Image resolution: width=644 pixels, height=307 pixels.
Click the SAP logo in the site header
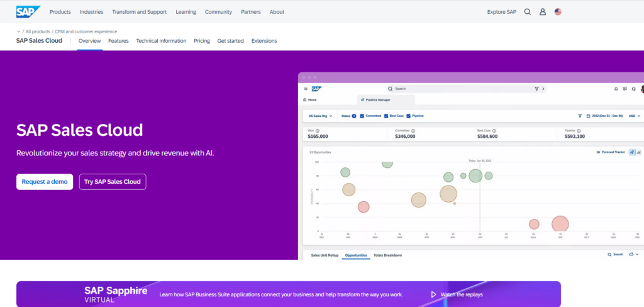[x=28, y=12]
